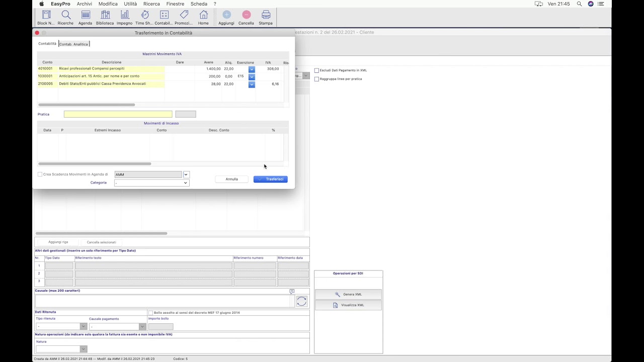Open the Causale pagamento dropdown
644x362 pixels.
117,326
